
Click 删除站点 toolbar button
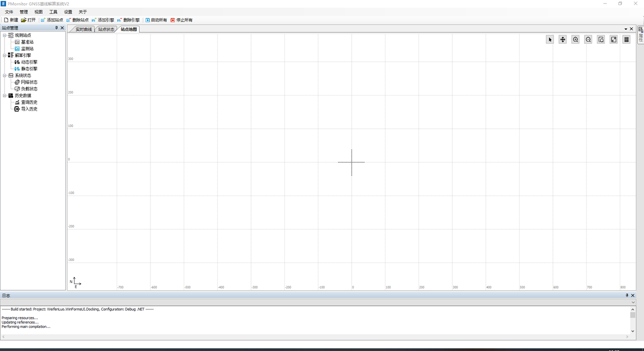77,20
